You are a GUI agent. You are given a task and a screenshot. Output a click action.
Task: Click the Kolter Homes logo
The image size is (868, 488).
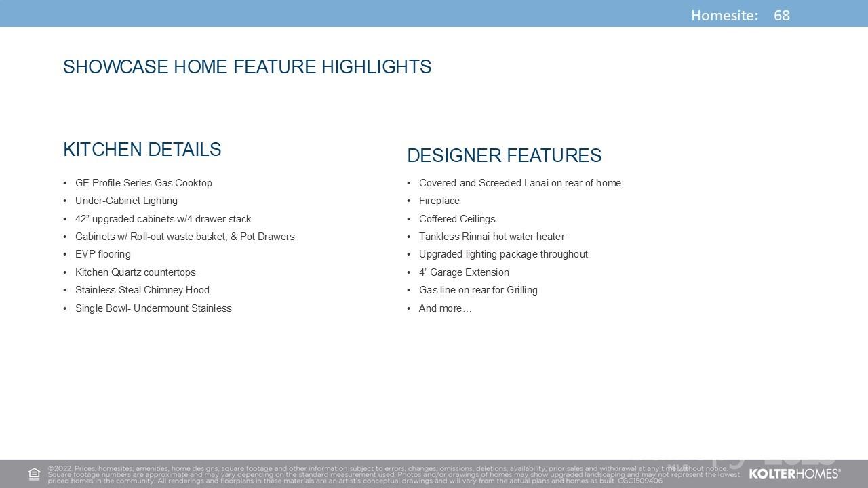tap(794, 474)
